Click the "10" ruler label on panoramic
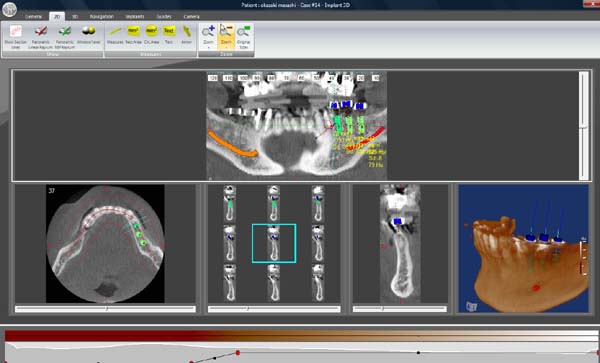Image resolution: width=600 pixels, height=363 pixels. (376, 78)
